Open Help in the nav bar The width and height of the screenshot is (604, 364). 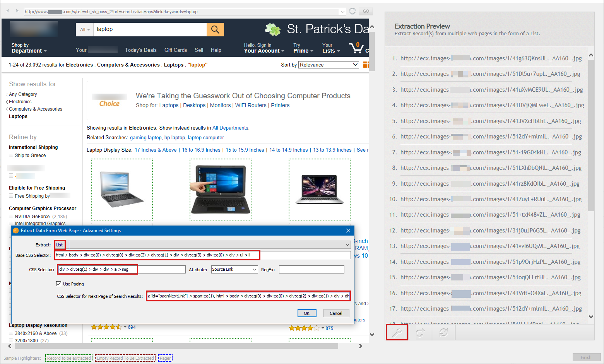click(x=216, y=50)
